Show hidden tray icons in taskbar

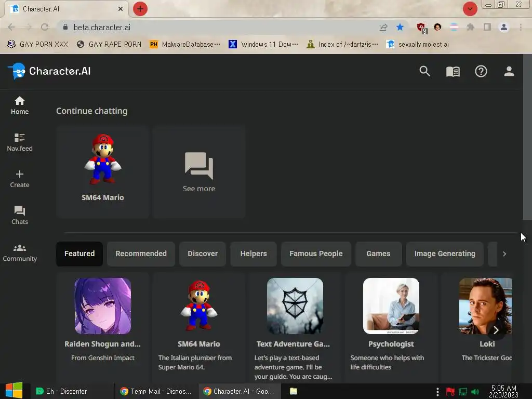[x=437, y=392]
